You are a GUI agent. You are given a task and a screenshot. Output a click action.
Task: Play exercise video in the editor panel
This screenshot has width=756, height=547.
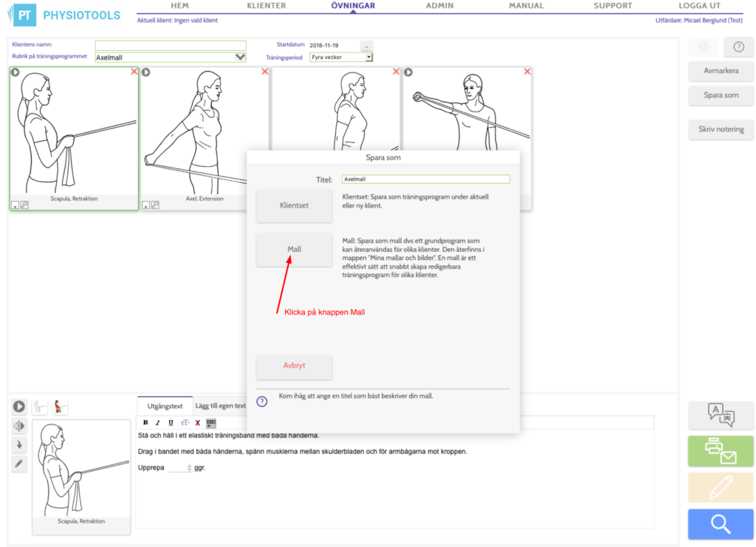point(18,407)
